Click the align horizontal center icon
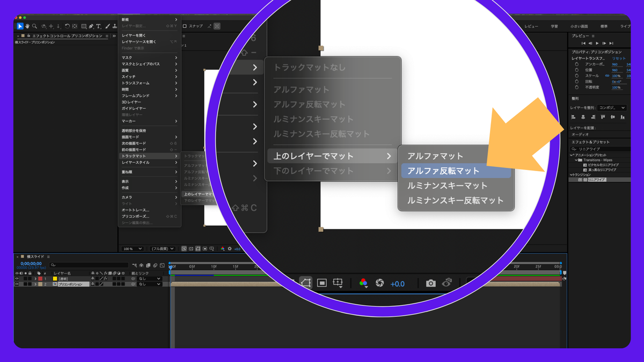The width and height of the screenshot is (644, 362). [583, 117]
